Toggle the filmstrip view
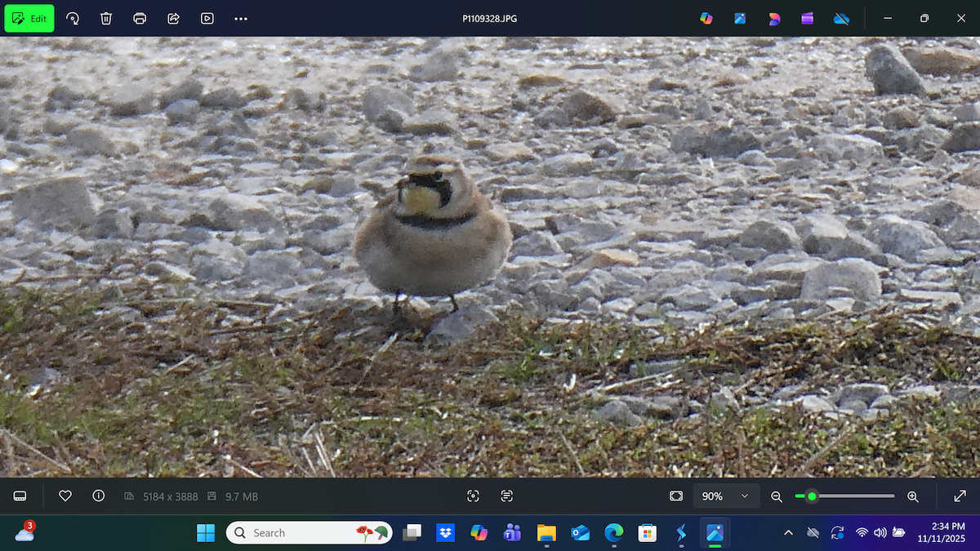Screen dimensions: 980x551 click(20, 496)
